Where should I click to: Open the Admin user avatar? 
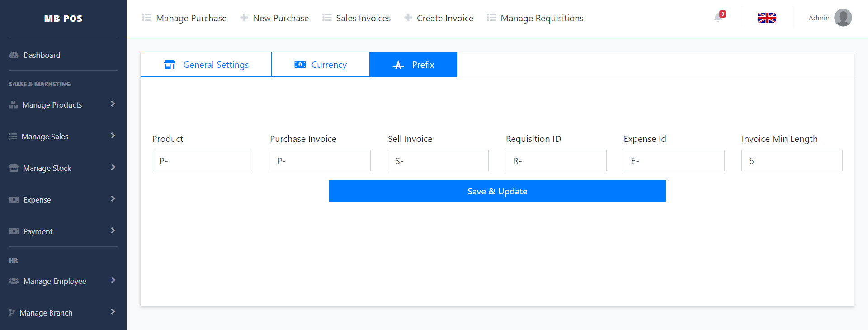coord(843,18)
